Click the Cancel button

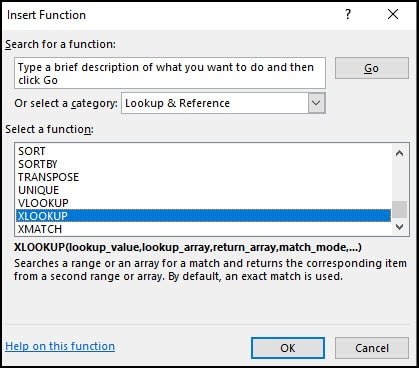click(372, 348)
